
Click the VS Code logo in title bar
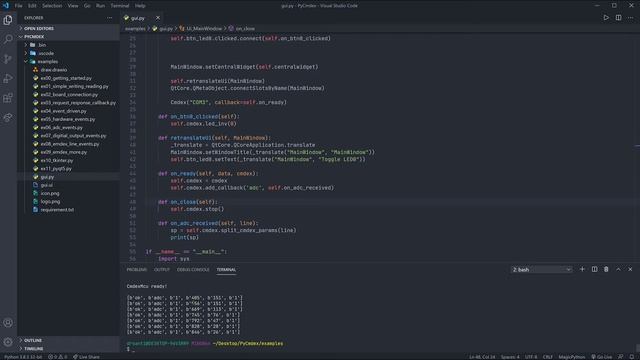(x=6, y=6)
